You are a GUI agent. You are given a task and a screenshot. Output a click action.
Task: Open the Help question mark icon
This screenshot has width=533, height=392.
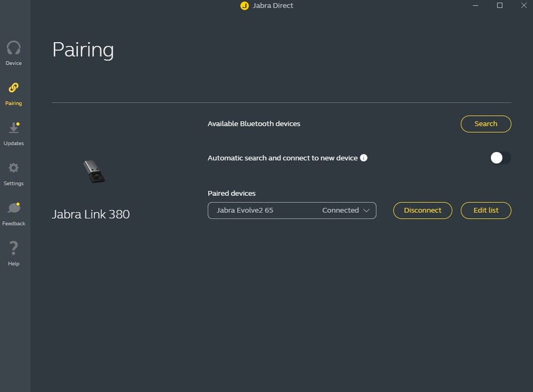click(x=13, y=248)
